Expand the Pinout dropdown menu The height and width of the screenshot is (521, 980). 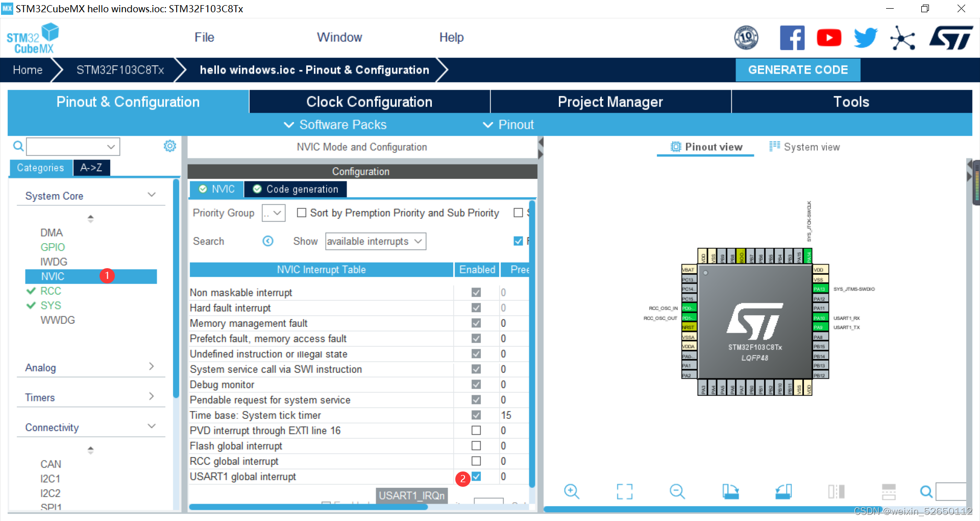508,125
